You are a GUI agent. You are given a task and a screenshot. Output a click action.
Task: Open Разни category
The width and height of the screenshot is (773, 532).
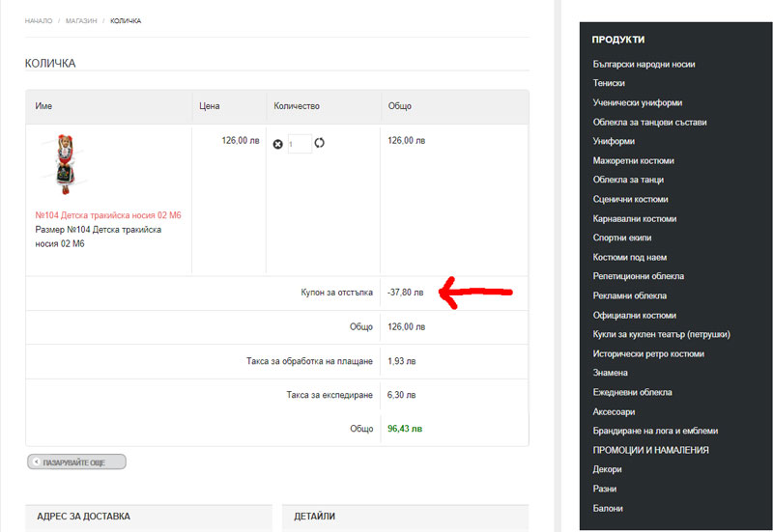605,490
